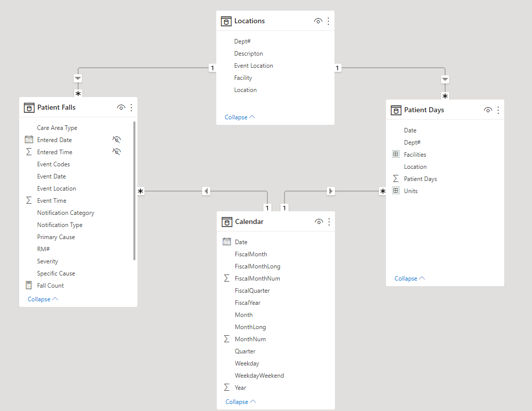Select Descripton field in Locations

tap(249, 54)
